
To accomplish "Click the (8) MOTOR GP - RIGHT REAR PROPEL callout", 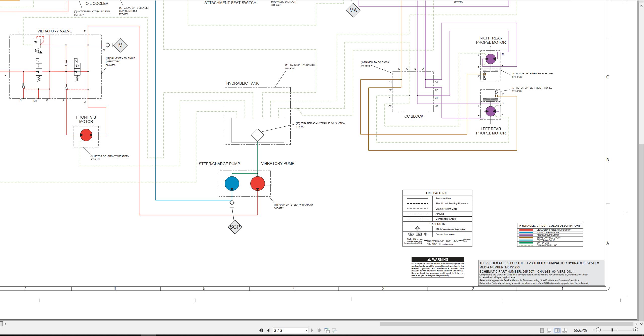I will pyautogui.click(x=533, y=75).
